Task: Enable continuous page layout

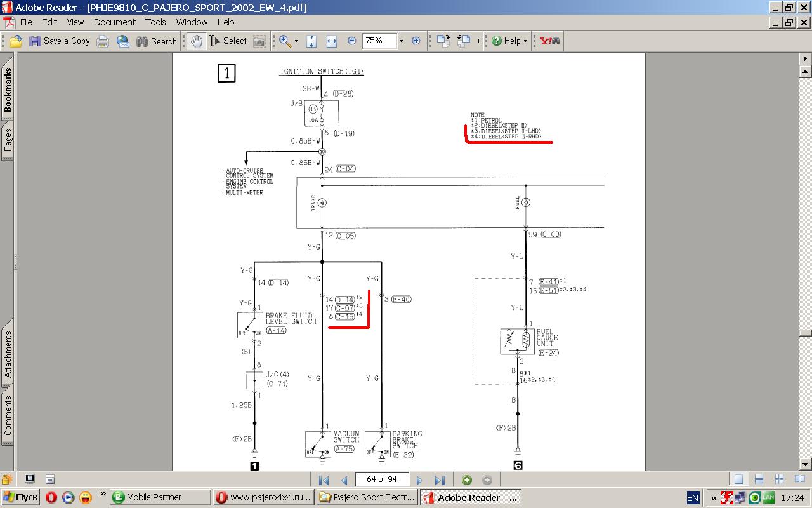Action: 759,479
